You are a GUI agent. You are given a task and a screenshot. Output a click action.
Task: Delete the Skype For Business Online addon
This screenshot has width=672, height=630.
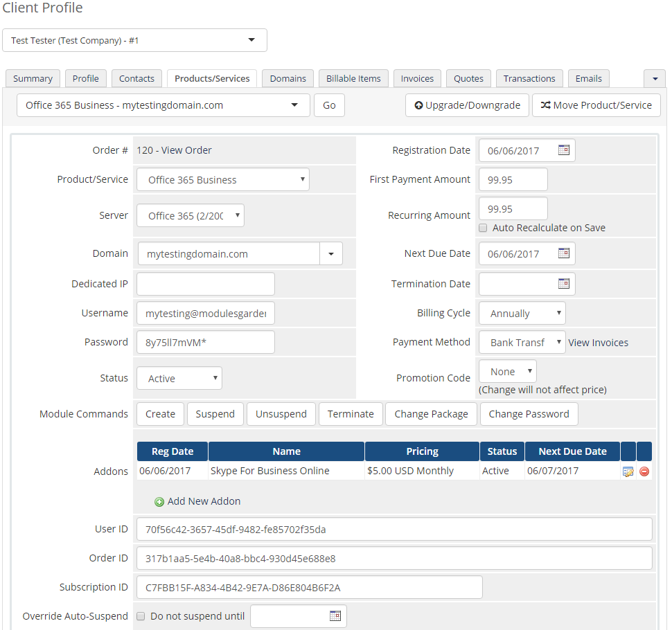tap(644, 471)
